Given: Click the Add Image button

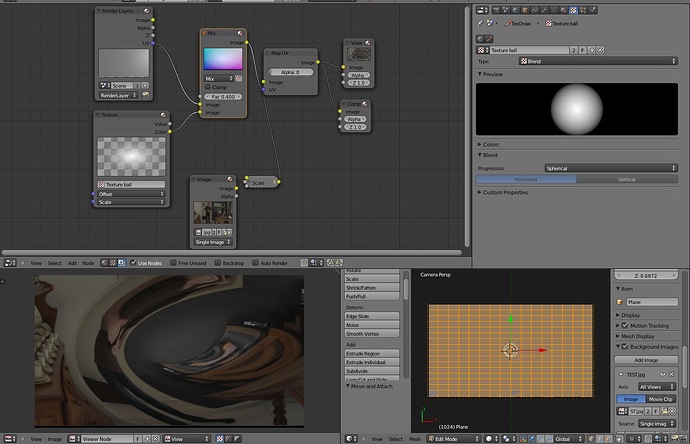Looking at the screenshot, I should pyautogui.click(x=646, y=360).
